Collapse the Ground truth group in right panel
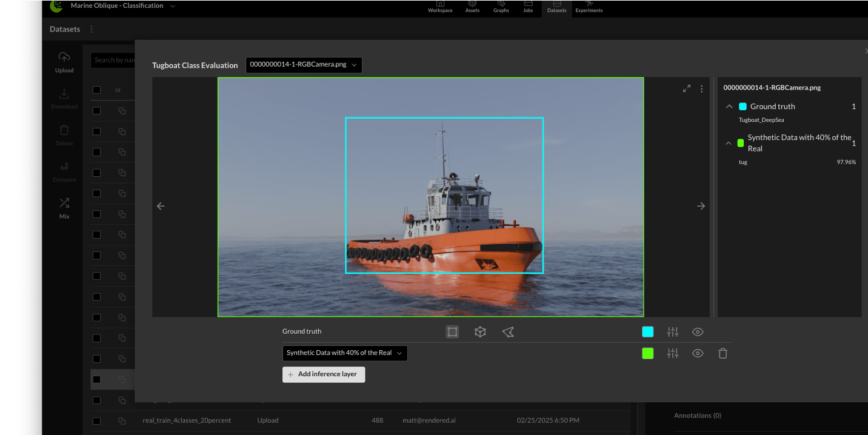Image resolution: width=868 pixels, height=435 pixels. [729, 106]
